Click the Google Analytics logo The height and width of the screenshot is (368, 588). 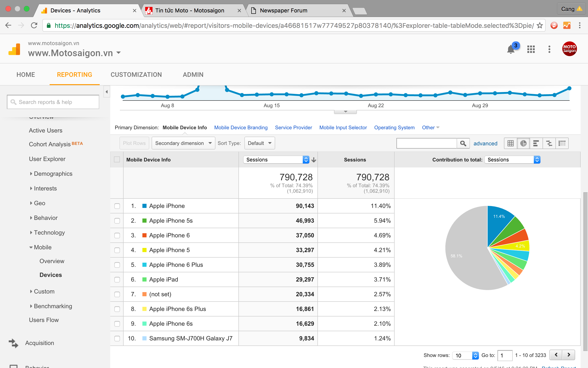14,49
